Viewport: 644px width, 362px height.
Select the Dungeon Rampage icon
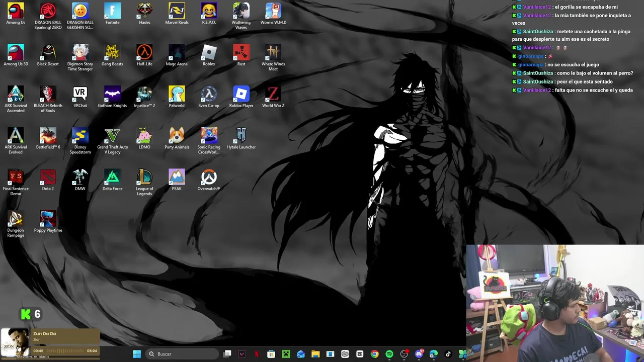16,225
